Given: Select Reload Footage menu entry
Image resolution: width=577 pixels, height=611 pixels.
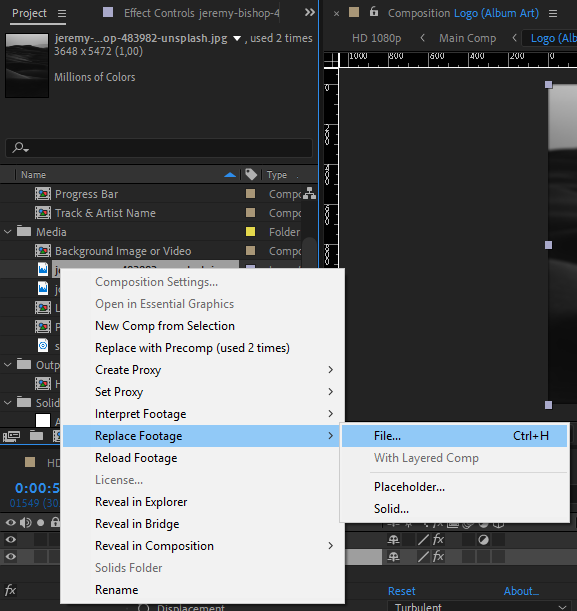Looking at the screenshot, I should tap(201, 457).
